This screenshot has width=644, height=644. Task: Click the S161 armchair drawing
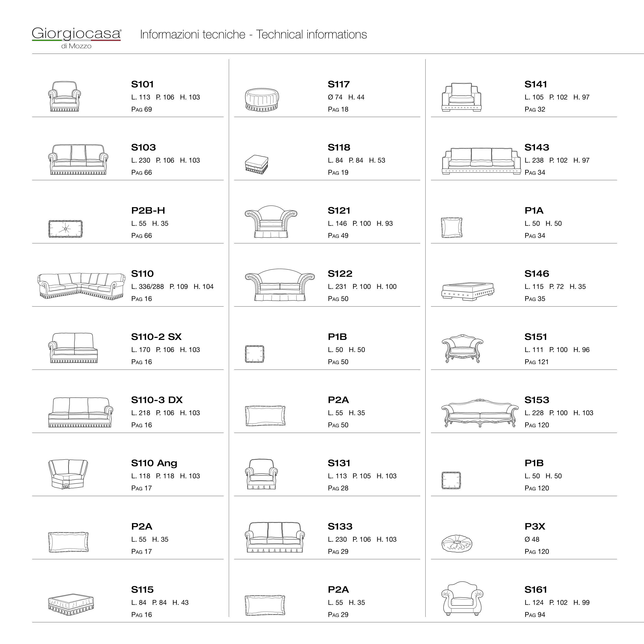462,599
